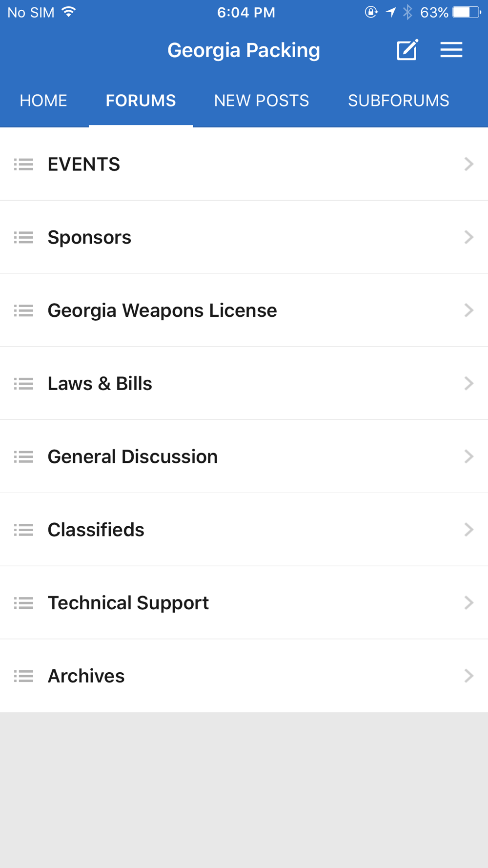Open the Sponsors forum
Image resolution: width=488 pixels, height=868 pixels.
pyautogui.click(x=244, y=237)
